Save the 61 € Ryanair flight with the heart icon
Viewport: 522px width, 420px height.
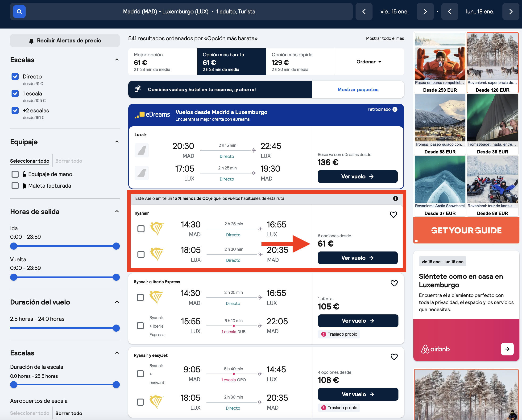[x=394, y=214]
